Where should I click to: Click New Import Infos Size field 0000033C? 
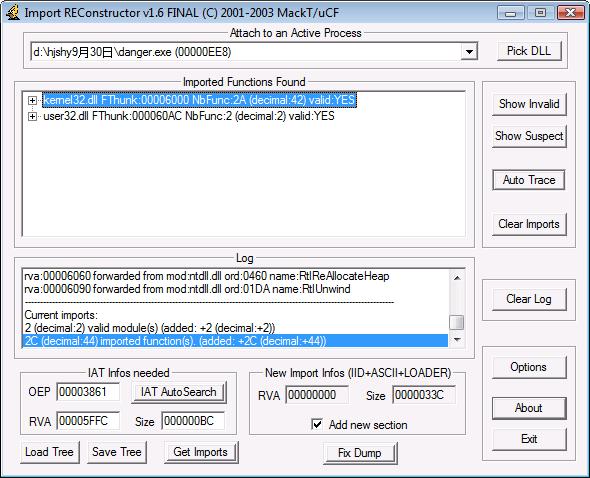(x=424, y=395)
